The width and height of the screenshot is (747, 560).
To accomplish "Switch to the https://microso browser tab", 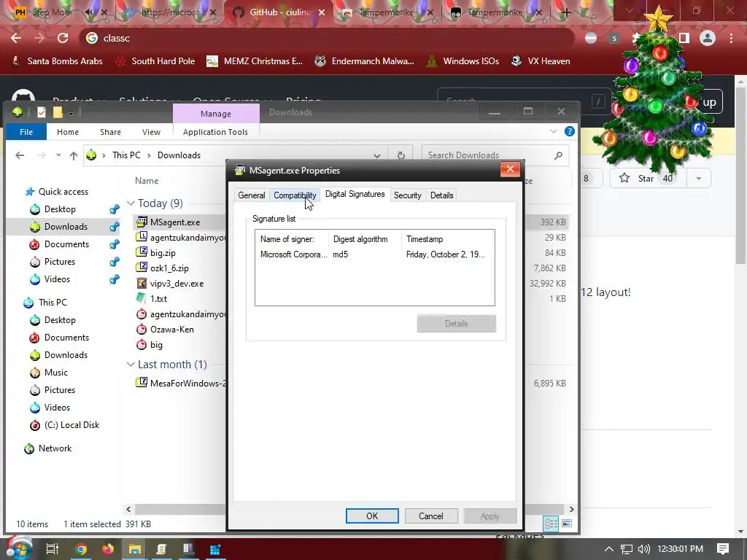I will (170, 12).
